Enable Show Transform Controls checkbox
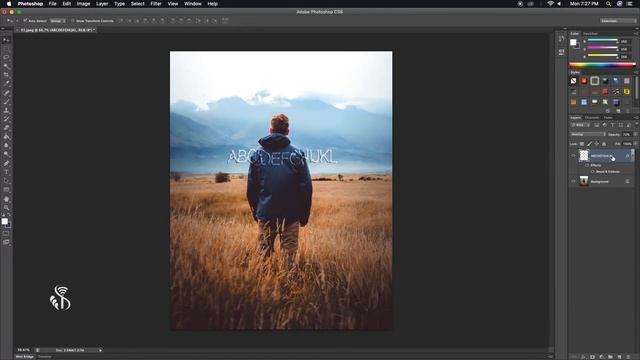Image resolution: width=640 pixels, height=360 pixels. (73, 20)
